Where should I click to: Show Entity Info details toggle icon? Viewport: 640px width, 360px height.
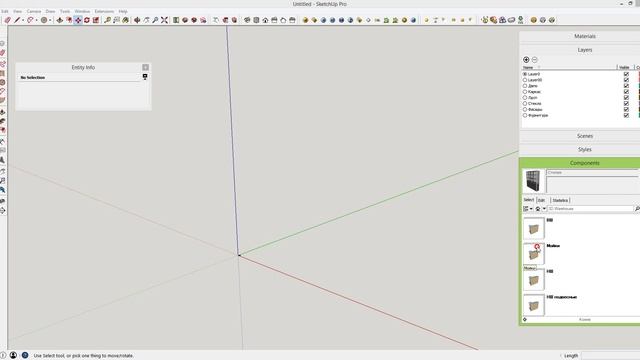tap(145, 77)
